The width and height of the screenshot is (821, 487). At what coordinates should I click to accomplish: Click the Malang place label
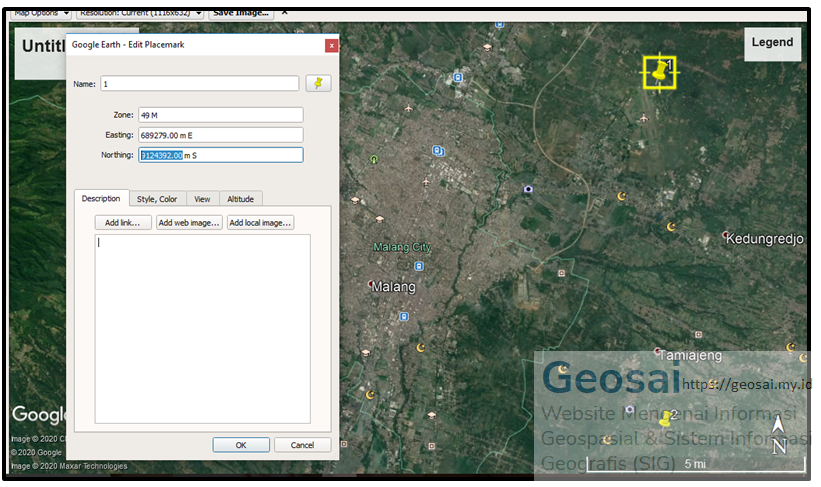[393, 287]
